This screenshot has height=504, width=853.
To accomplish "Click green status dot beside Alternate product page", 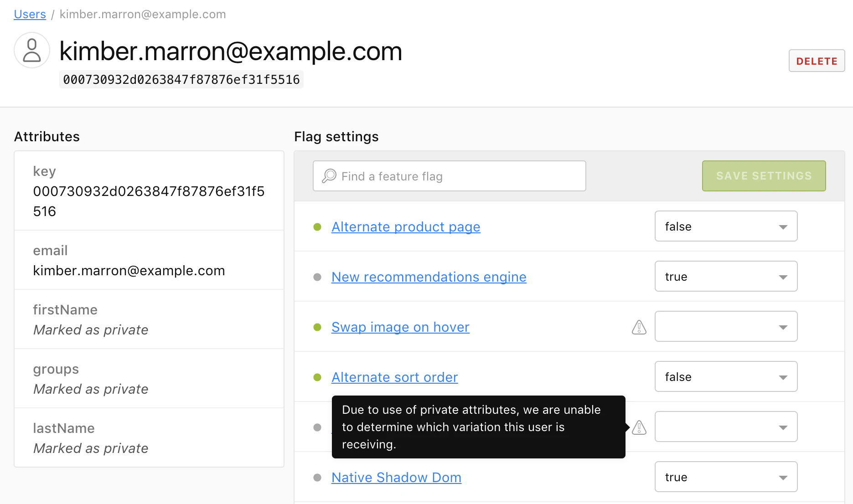I will pyautogui.click(x=317, y=226).
